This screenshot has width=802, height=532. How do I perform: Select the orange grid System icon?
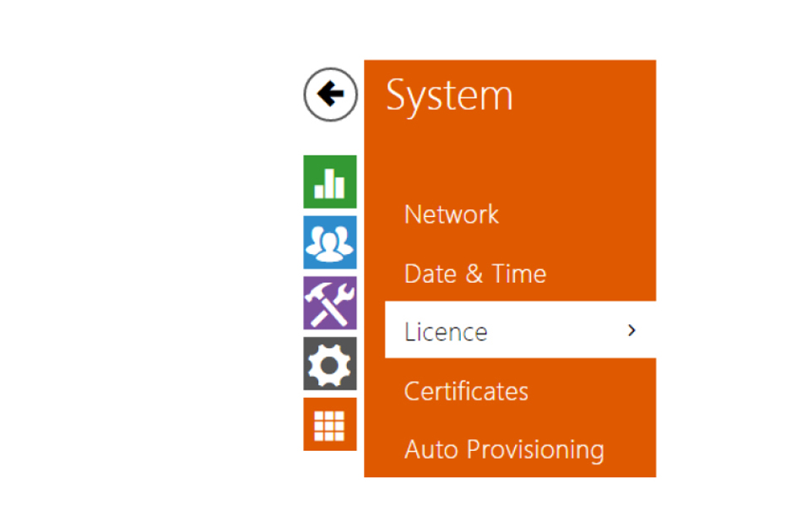click(330, 425)
